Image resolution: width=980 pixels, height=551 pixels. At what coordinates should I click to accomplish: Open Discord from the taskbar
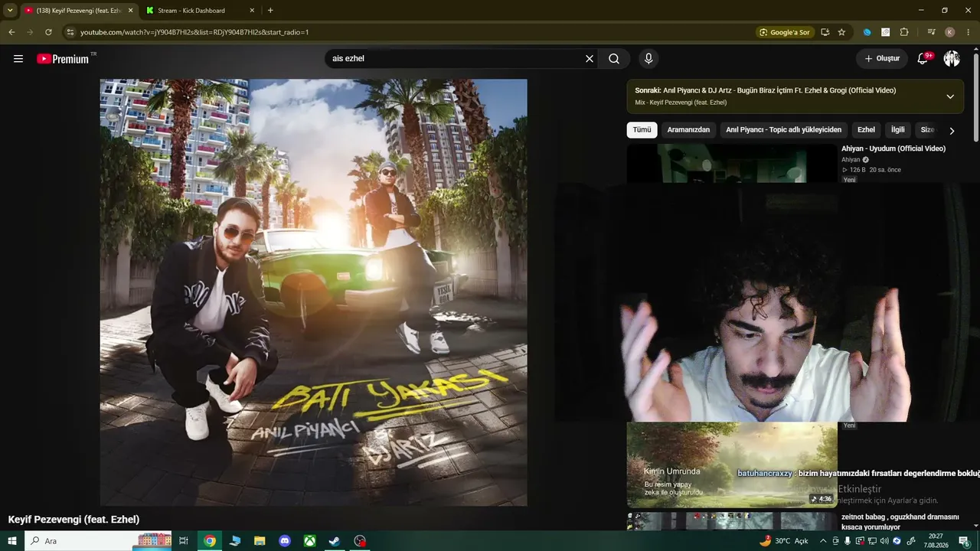[x=285, y=541]
